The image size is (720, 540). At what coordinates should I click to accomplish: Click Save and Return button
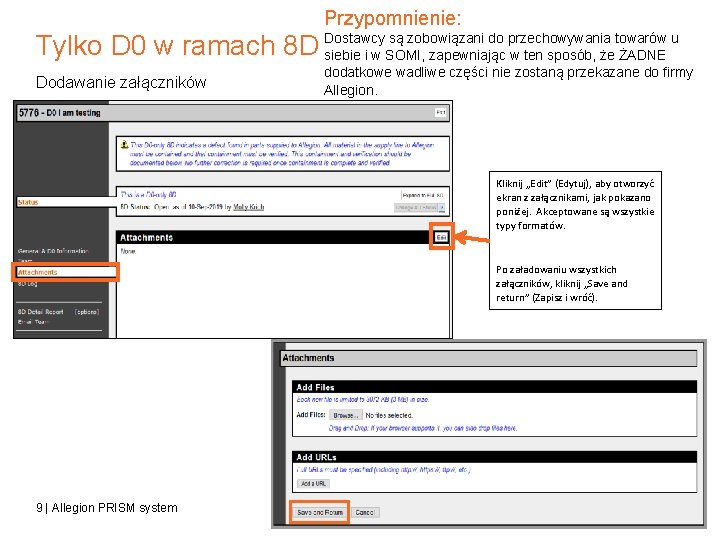(320, 512)
